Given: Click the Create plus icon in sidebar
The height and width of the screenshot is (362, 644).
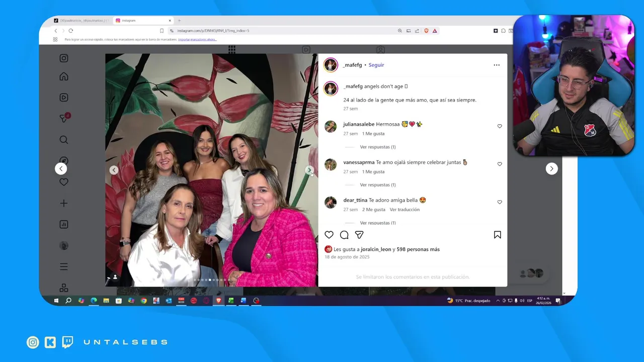Looking at the screenshot, I should point(64,203).
